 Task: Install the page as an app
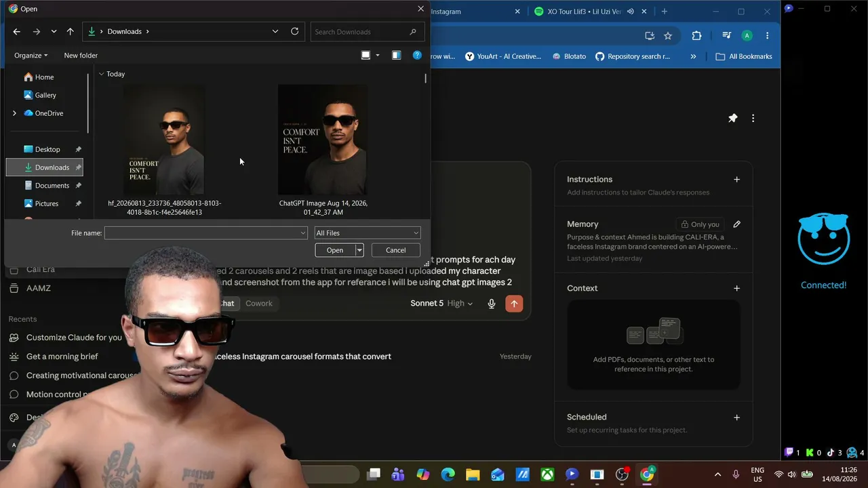[650, 36]
